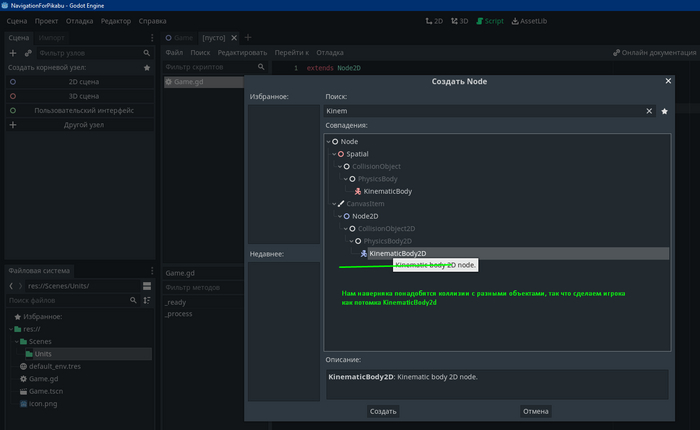Select the 2D сцена root node option
700x430 pixels.
point(84,82)
